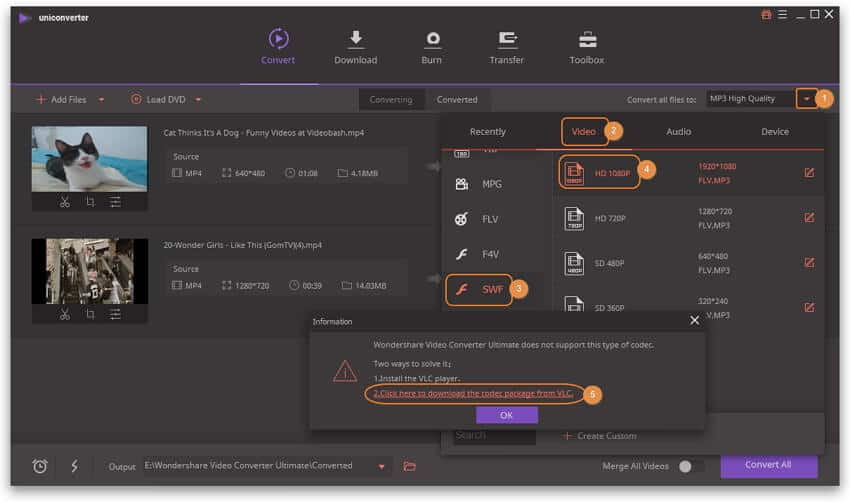Open the output folder icon
The width and height of the screenshot is (850, 502).
[x=410, y=466]
